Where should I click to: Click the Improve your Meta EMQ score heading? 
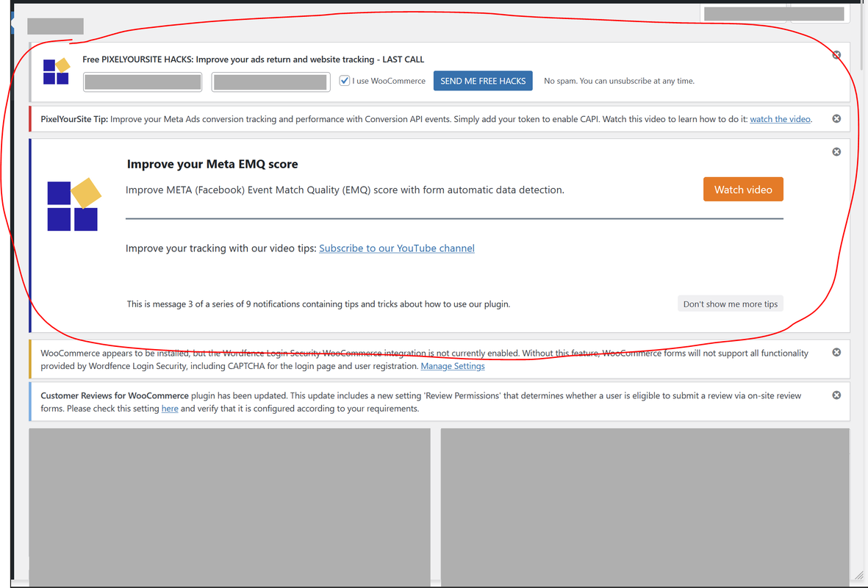click(212, 164)
